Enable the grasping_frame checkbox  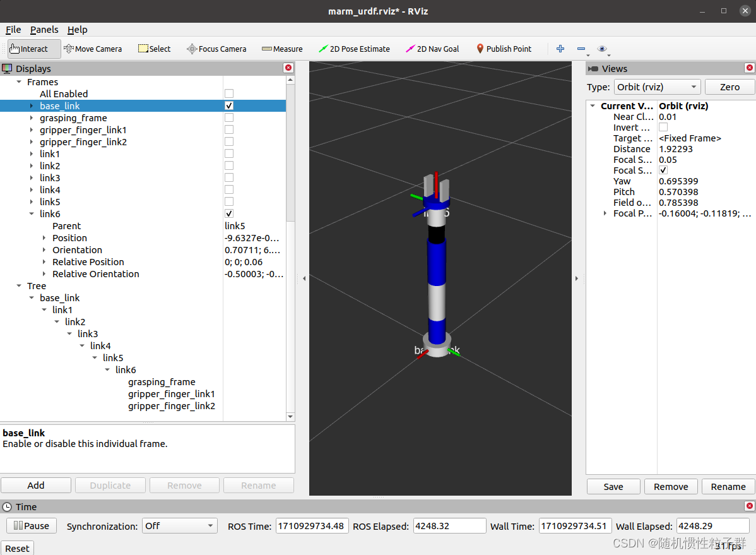click(x=229, y=118)
